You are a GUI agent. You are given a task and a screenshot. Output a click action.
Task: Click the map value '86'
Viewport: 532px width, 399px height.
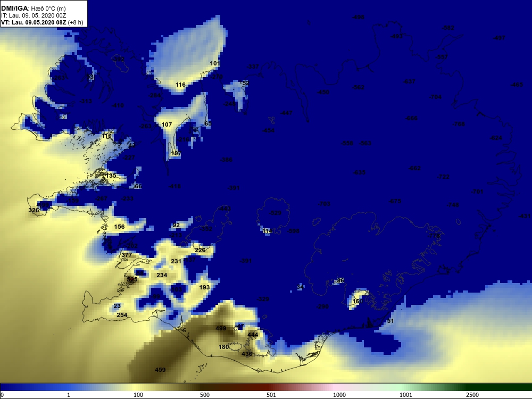coord(340,280)
